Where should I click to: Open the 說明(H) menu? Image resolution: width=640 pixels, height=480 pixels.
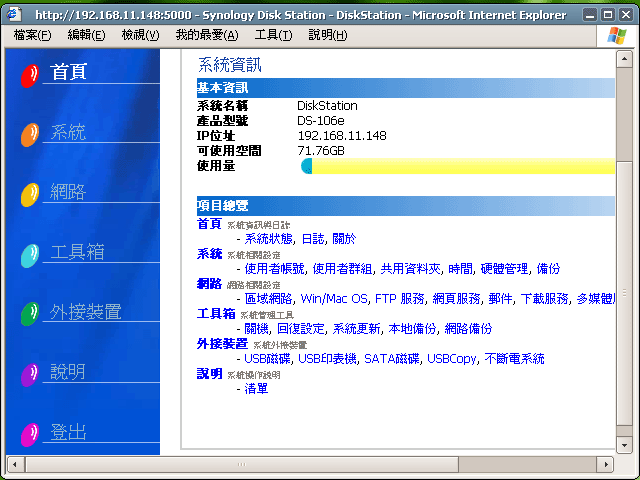tap(328, 35)
